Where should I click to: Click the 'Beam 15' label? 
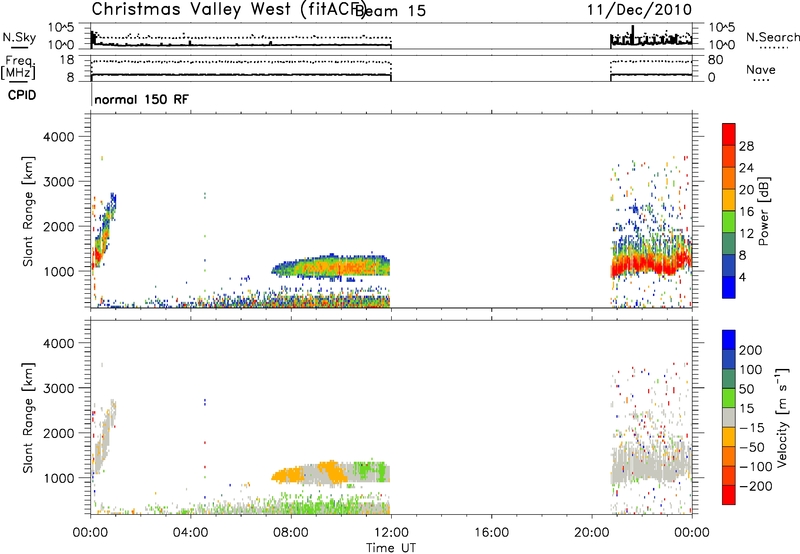pos(390,11)
